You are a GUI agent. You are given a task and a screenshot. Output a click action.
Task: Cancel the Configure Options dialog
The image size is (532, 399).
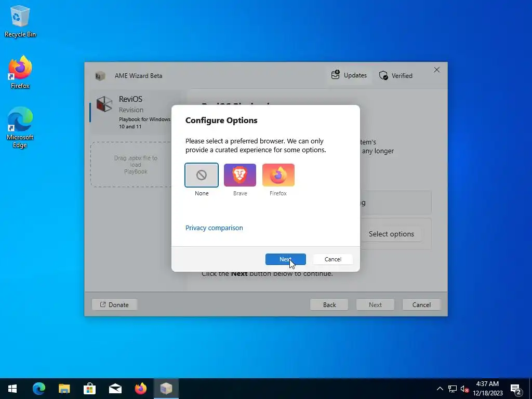click(333, 259)
